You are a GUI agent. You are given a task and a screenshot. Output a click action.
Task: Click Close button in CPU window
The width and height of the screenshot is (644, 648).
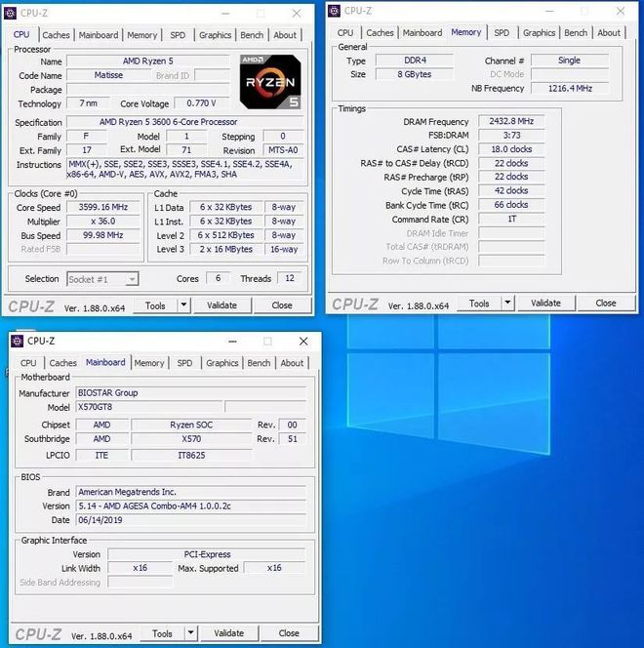pyautogui.click(x=282, y=305)
